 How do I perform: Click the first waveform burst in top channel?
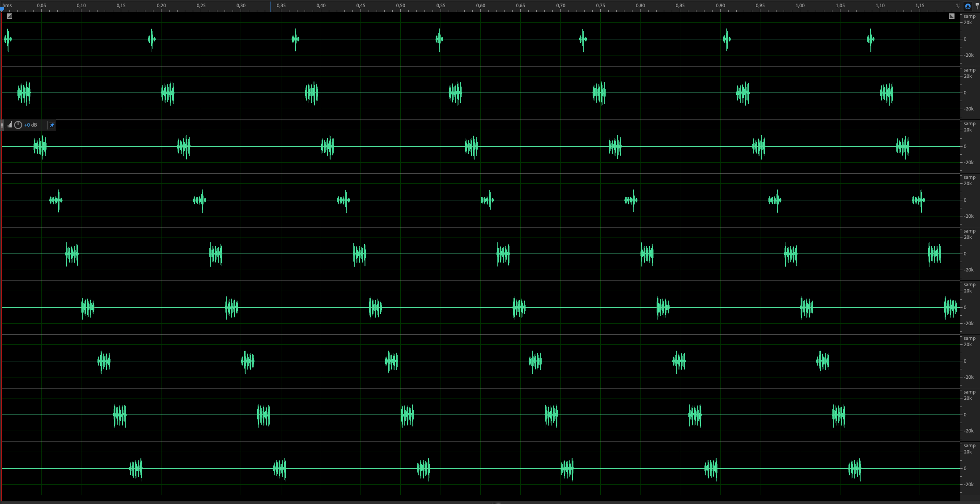(x=8, y=39)
